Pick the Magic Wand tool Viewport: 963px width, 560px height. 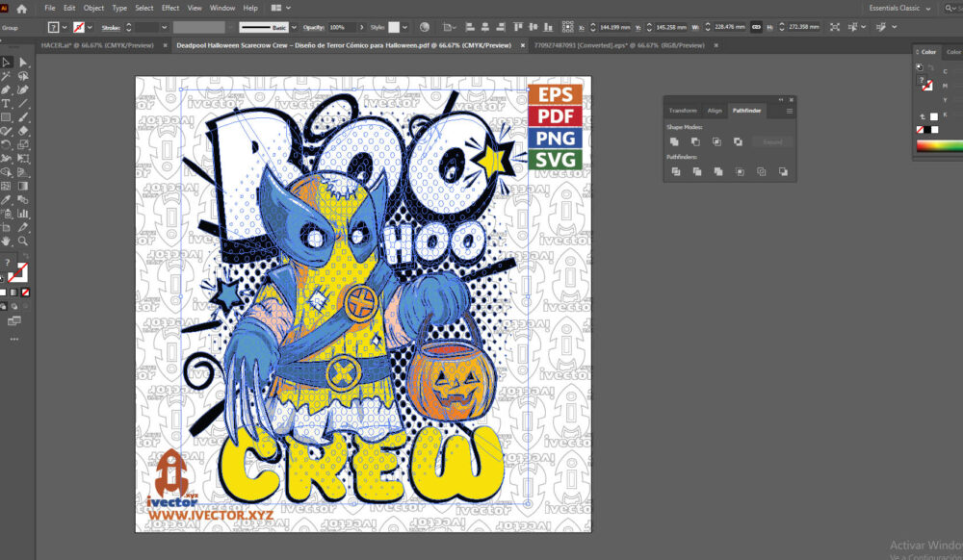coord(6,76)
